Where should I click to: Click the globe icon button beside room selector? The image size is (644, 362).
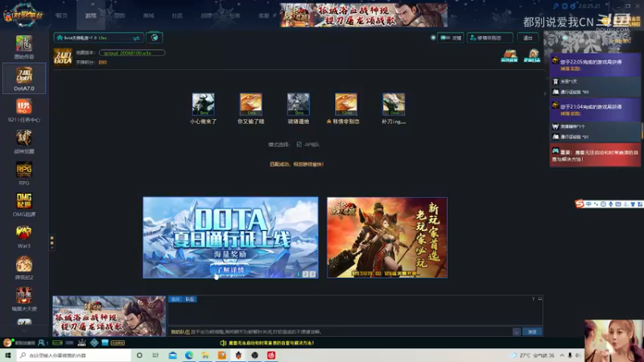coord(155,38)
